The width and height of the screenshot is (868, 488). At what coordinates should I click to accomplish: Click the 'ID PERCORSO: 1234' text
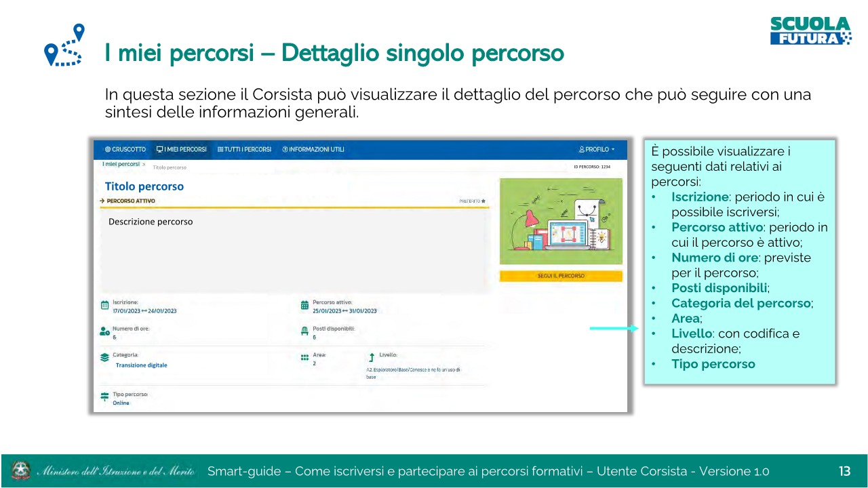pos(592,166)
